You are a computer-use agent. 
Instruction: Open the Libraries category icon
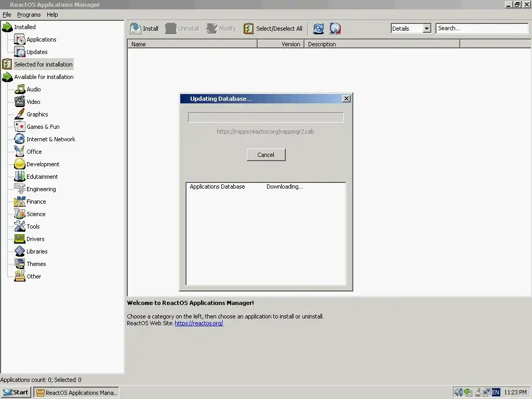coord(20,251)
